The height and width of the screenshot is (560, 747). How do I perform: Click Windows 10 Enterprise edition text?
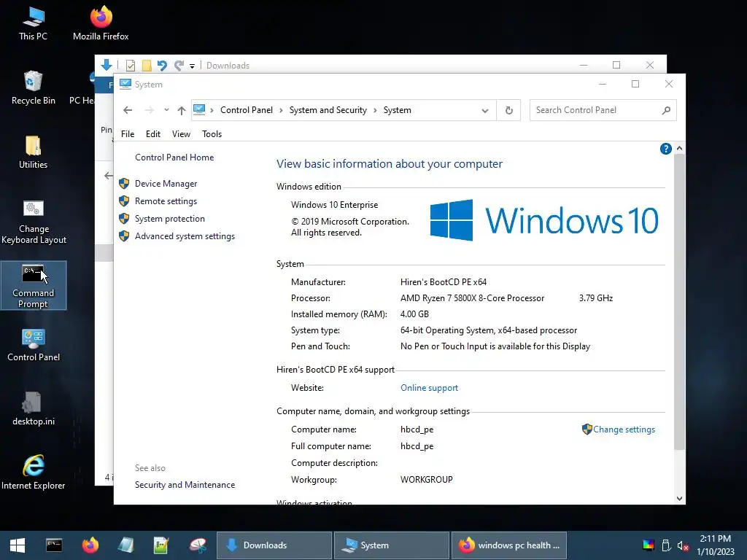pos(334,205)
